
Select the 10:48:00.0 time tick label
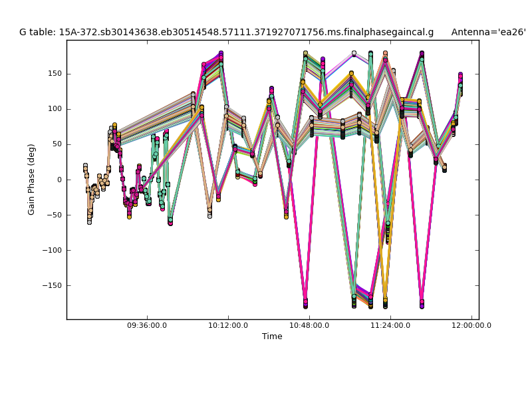pyautogui.click(x=309, y=326)
